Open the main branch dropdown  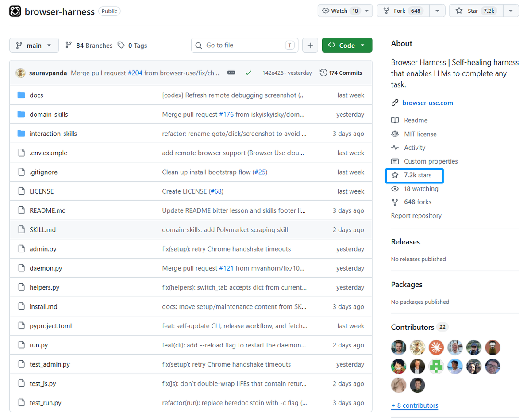34,46
